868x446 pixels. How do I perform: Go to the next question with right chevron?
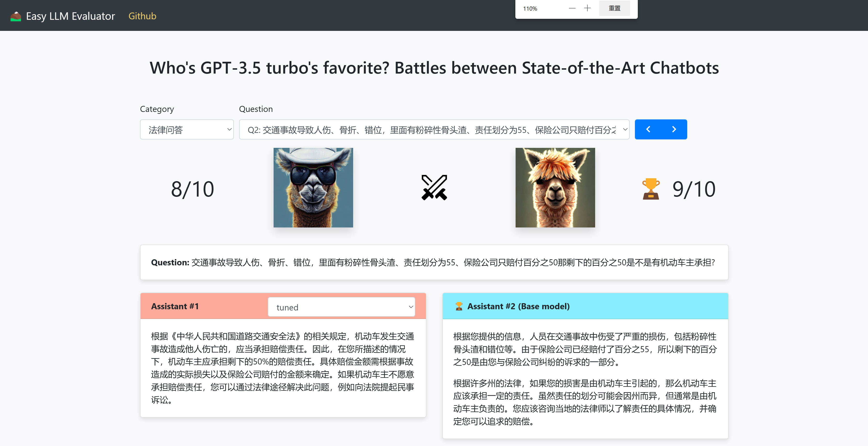click(674, 130)
